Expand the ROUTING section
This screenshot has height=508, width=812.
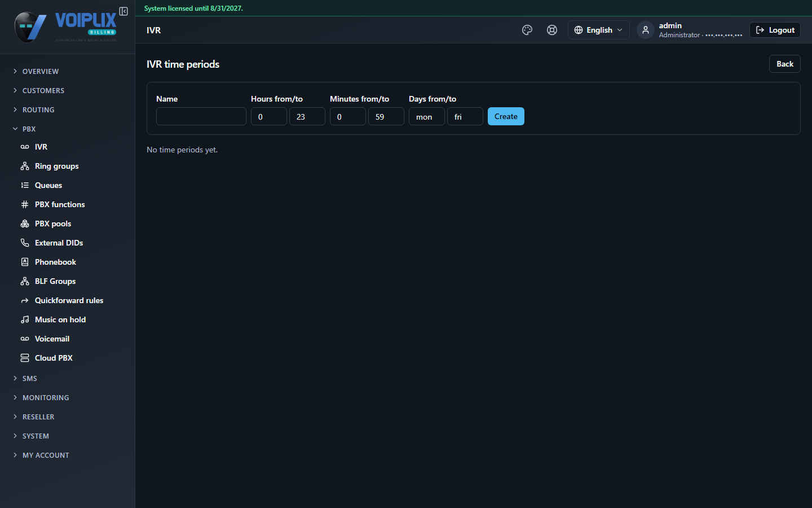68,110
